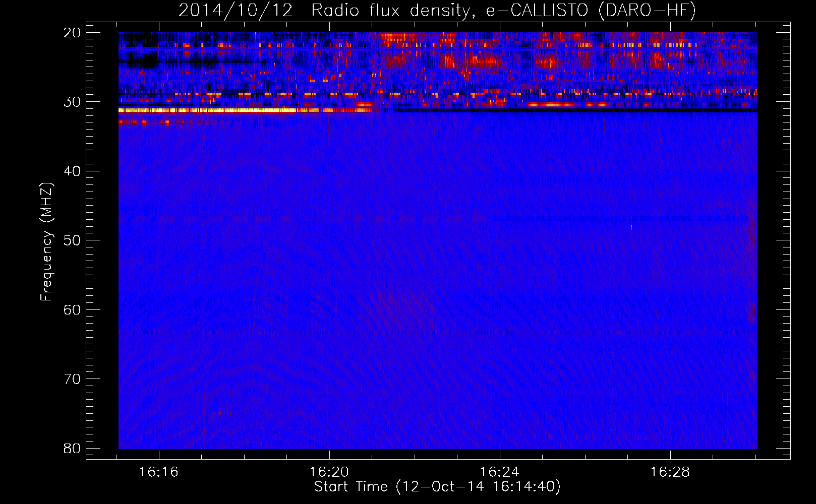Click the time tick label '16:16'
816x504 pixels.
159,472
